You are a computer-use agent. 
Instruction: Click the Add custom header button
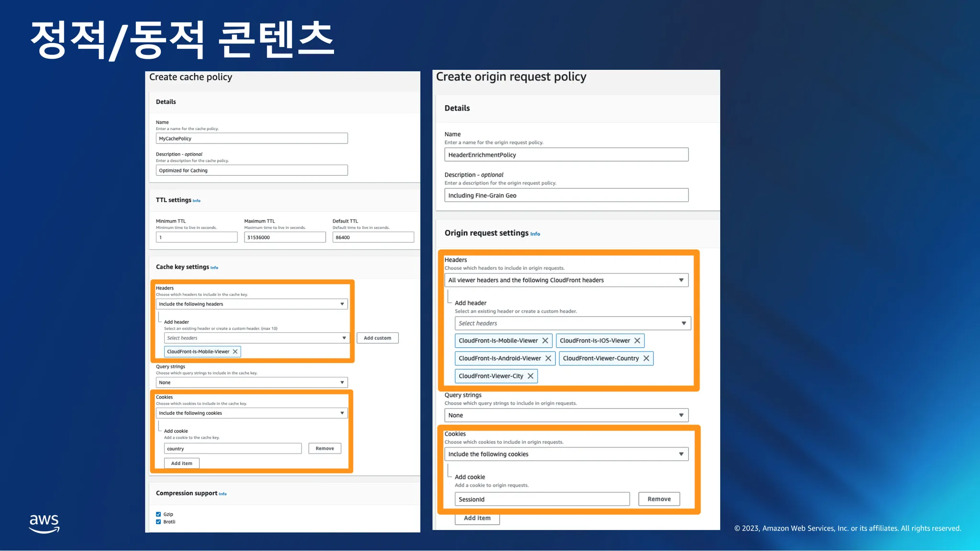click(x=377, y=338)
